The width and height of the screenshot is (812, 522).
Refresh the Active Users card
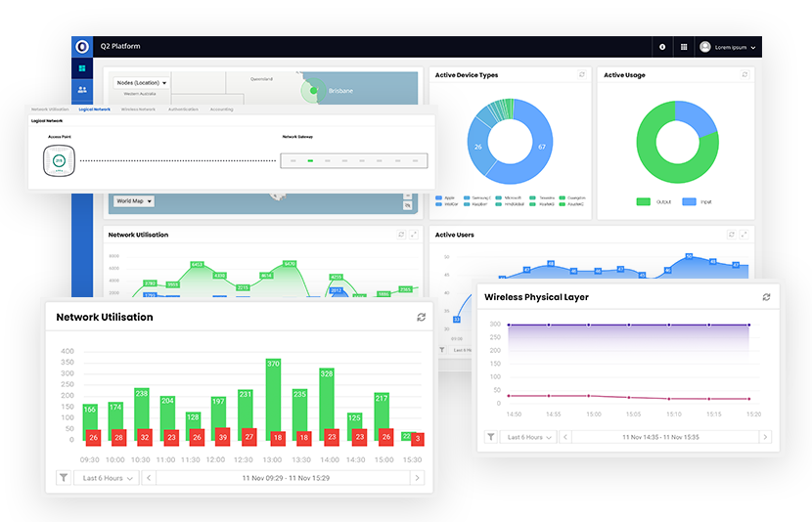731,235
